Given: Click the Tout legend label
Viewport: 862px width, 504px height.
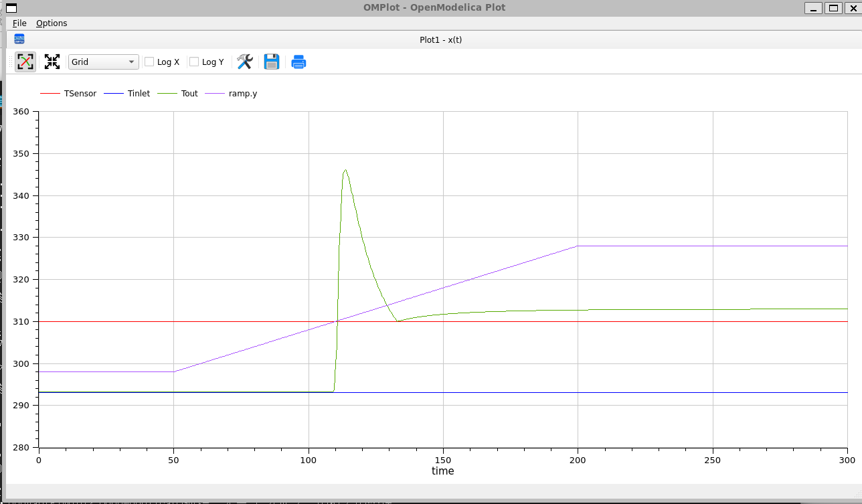Looking at the screenshot, I should (x=189, y=94).
